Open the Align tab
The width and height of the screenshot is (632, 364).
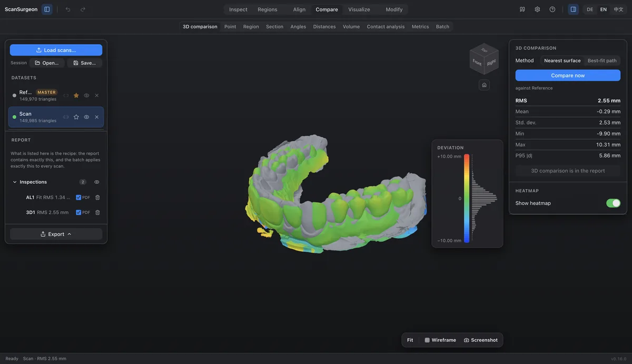click(299, 9)
